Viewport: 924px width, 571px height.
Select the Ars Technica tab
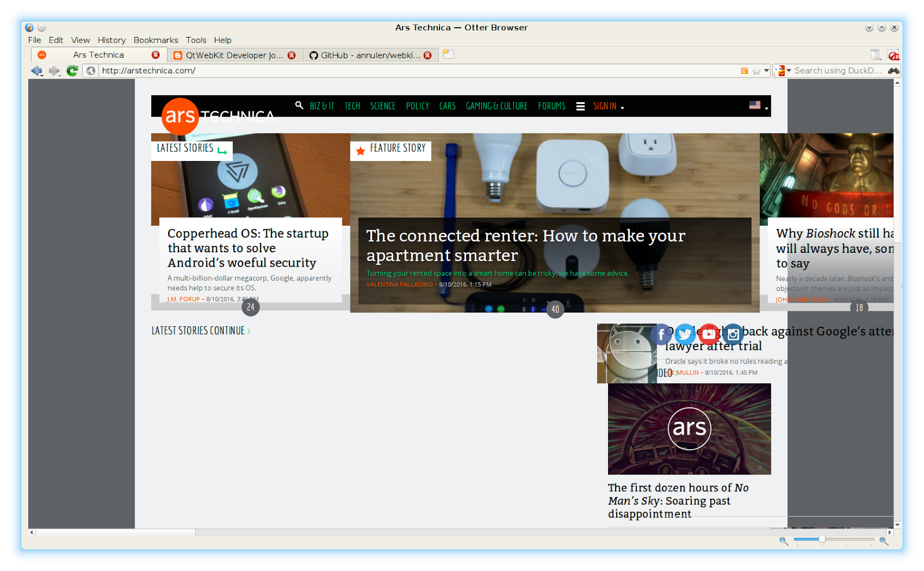coord(99,55)
